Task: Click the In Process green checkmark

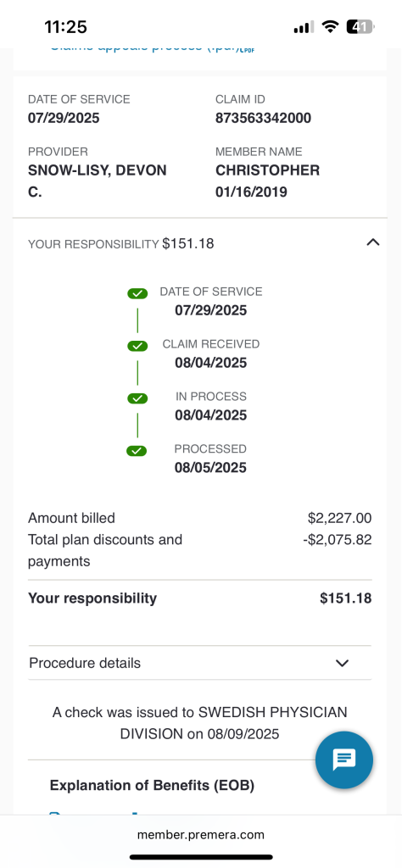Action: tap(137, 398)
